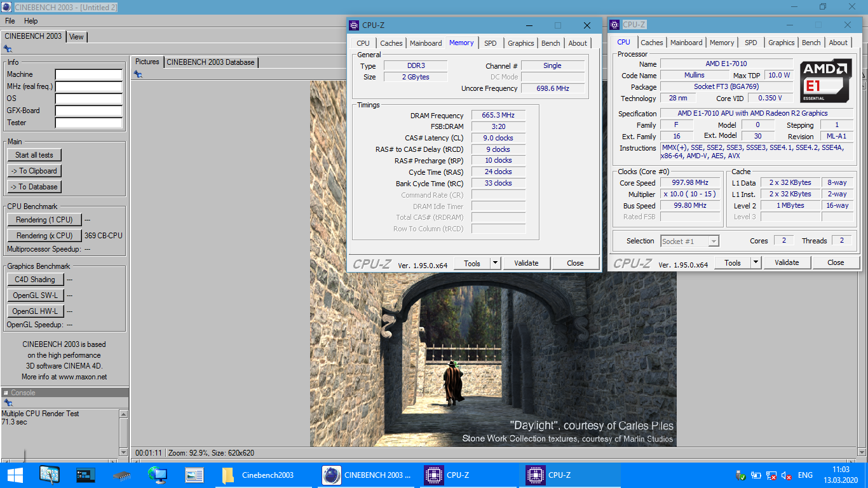The image size is (868, 488).
Task: Open the globe monitor icon in the taskbar
Action: click(158, 475)
